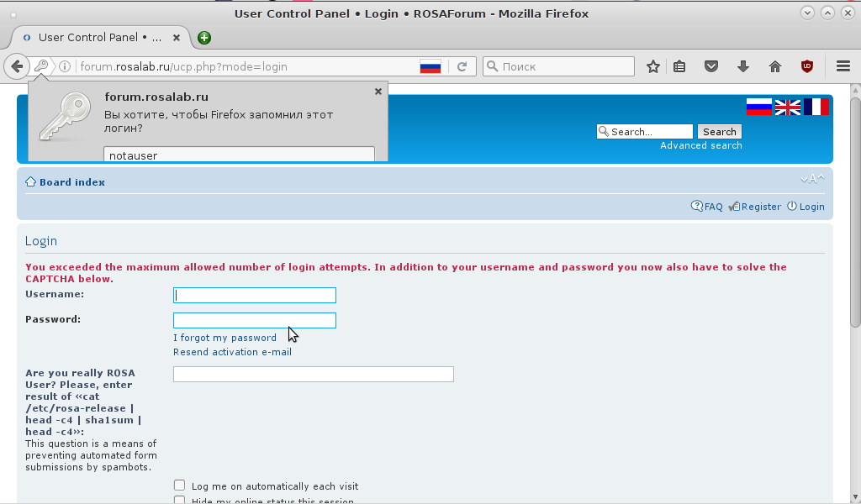Switch forum language to English flag

coord(787,107)
